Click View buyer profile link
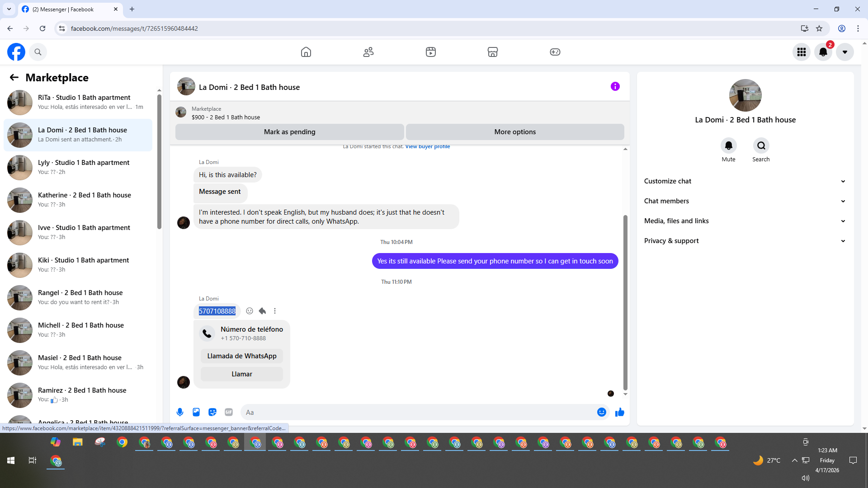The width and height of the screenshot is (868, 488). (x=427, y=146)
